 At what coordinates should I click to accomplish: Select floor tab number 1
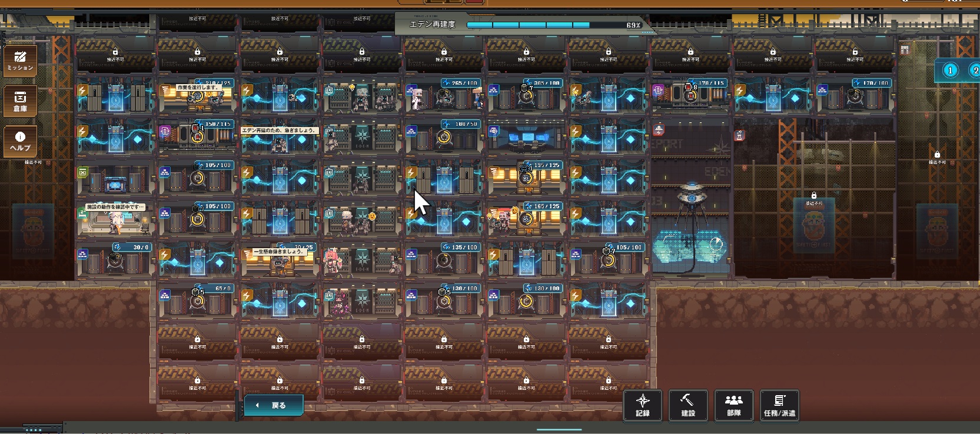(x=950, y=71)
